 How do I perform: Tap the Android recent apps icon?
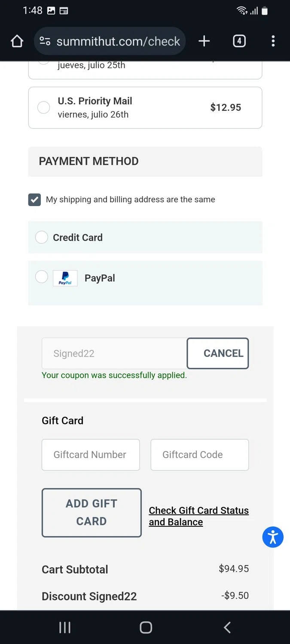[64, 627]
